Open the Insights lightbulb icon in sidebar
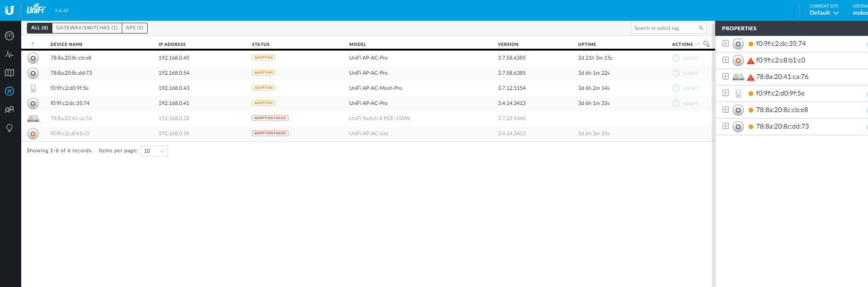Image resolution: width=868 pixels, height=287 pixels. coord(9,128)
